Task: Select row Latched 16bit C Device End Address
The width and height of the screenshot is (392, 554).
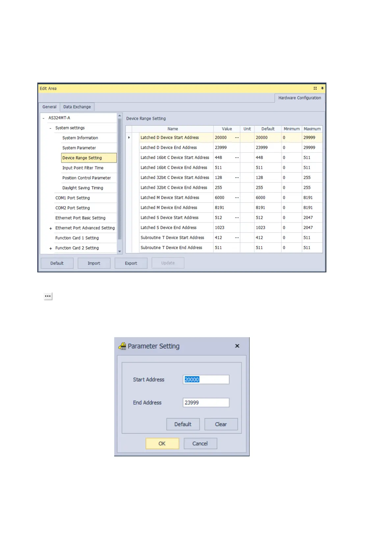Action: [224, 168]
